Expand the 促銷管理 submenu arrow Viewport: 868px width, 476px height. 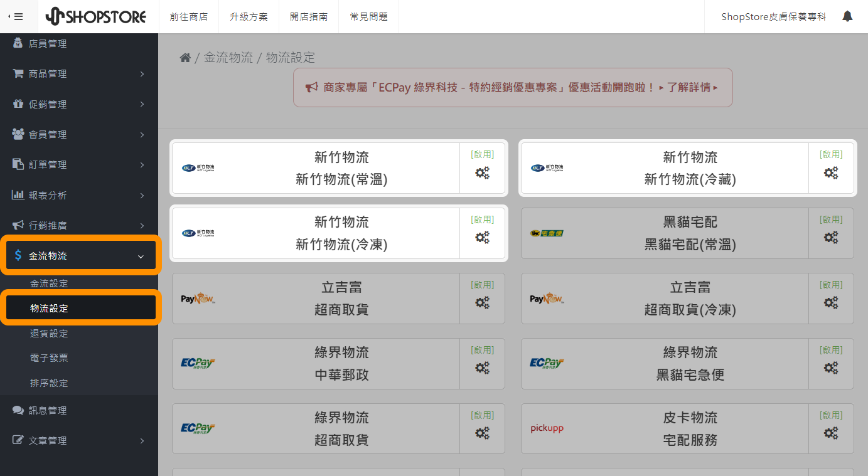click(x=142, y=104)
